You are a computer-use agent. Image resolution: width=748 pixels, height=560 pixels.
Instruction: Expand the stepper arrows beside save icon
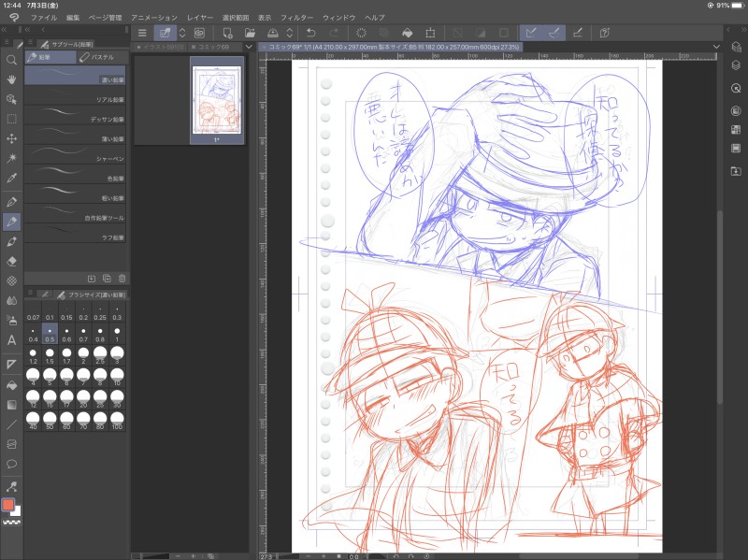[289, 33]
